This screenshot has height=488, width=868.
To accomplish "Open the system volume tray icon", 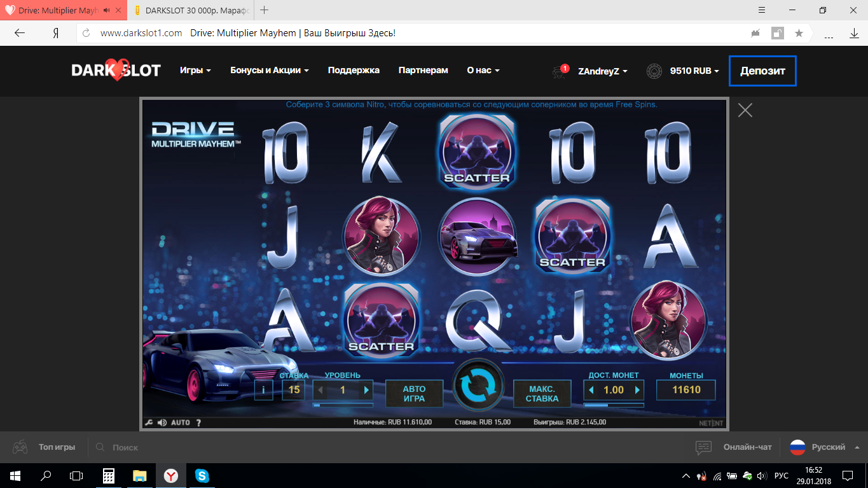I will point(762,476).
